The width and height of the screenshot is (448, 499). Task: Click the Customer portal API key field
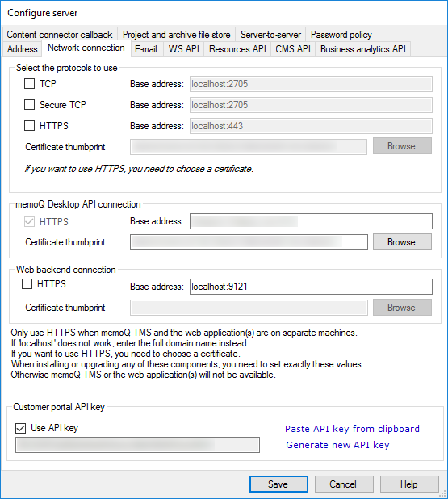click(x=137, y=445)
